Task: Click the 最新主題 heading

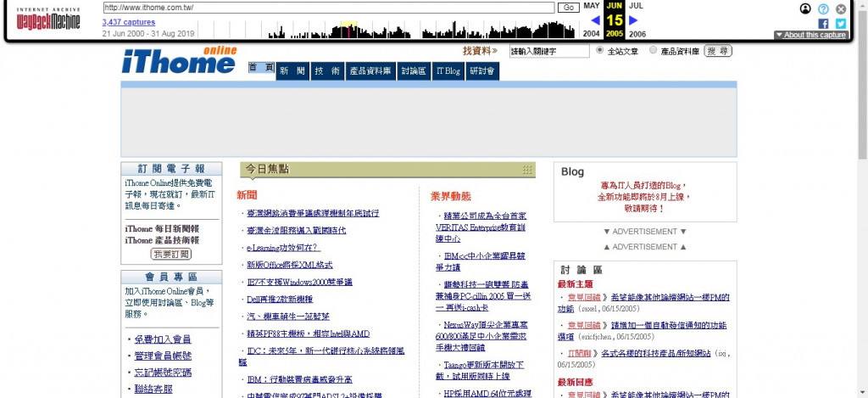Action: 576,284
